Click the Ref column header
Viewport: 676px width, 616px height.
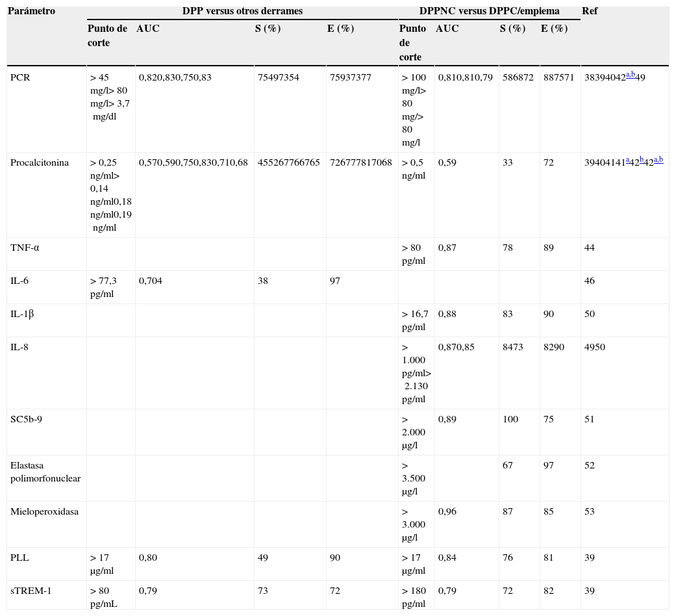click(x=590, y=12)
